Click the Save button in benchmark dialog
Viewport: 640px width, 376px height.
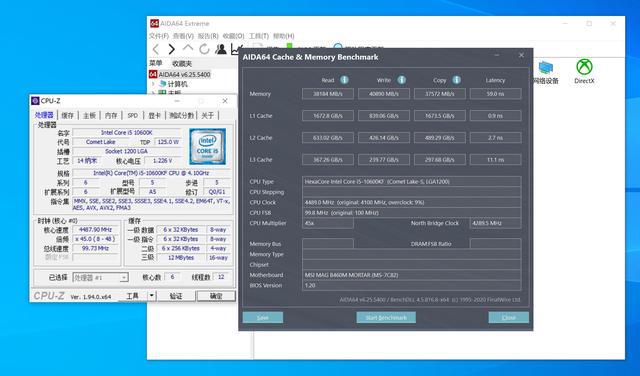263,318
